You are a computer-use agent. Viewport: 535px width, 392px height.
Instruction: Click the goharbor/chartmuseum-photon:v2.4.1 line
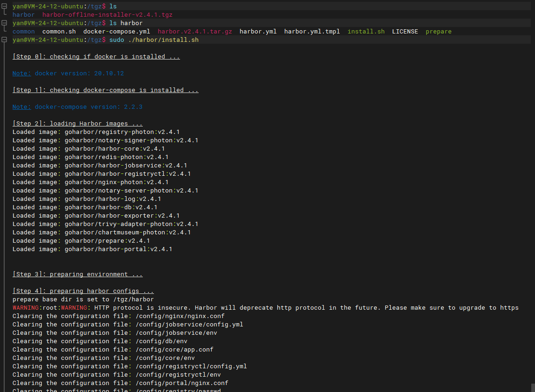(102, 233)
